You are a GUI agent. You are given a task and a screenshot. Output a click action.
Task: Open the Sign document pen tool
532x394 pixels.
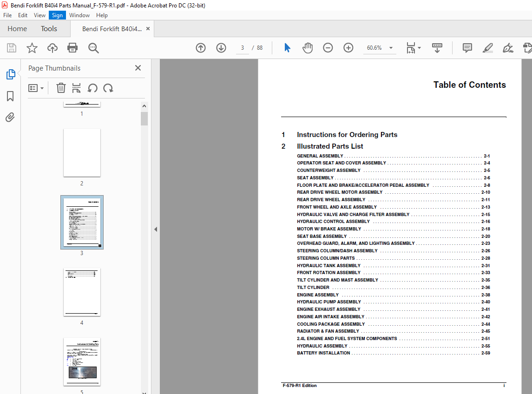(x=508, y=48)
